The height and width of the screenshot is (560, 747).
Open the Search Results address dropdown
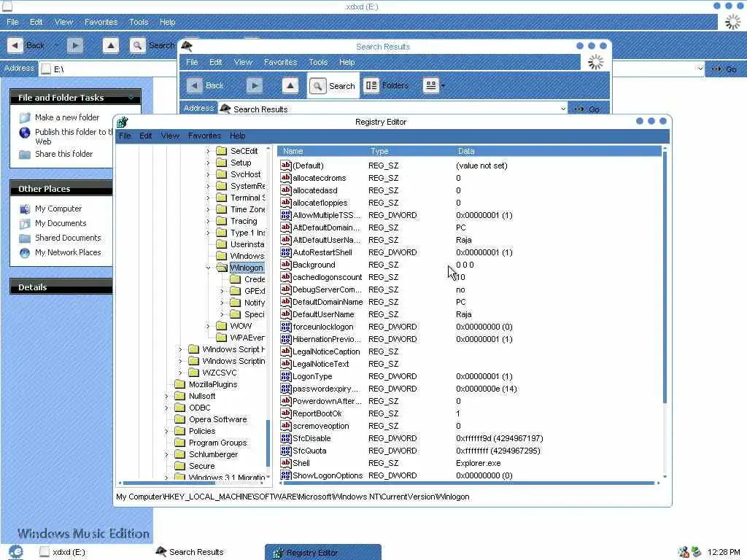[x=563, y=109]
